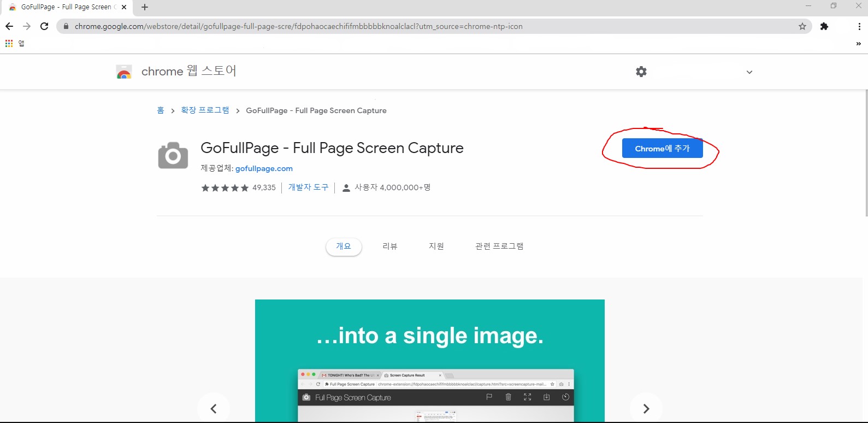Click the page vertical scrollbar
This screenshot has width=868, height=423.
[865, 153]
